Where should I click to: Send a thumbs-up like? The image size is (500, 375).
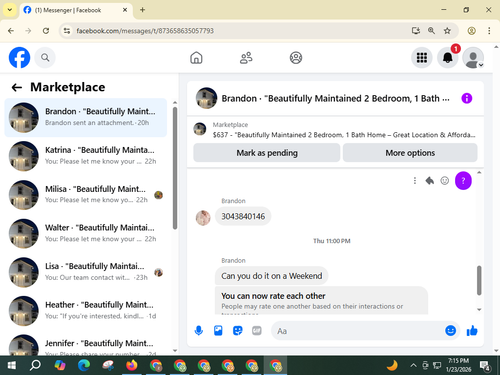472,331
